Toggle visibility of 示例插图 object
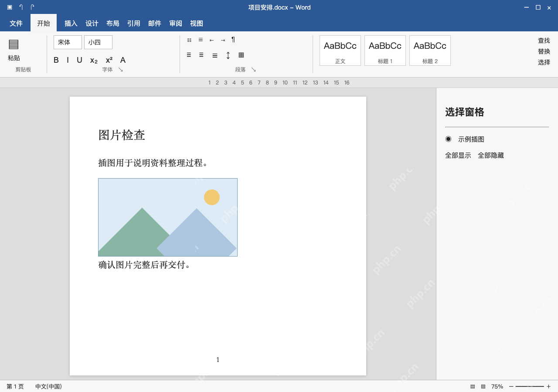This screenshot has height=392, width=558. click(x=448, y=139)
